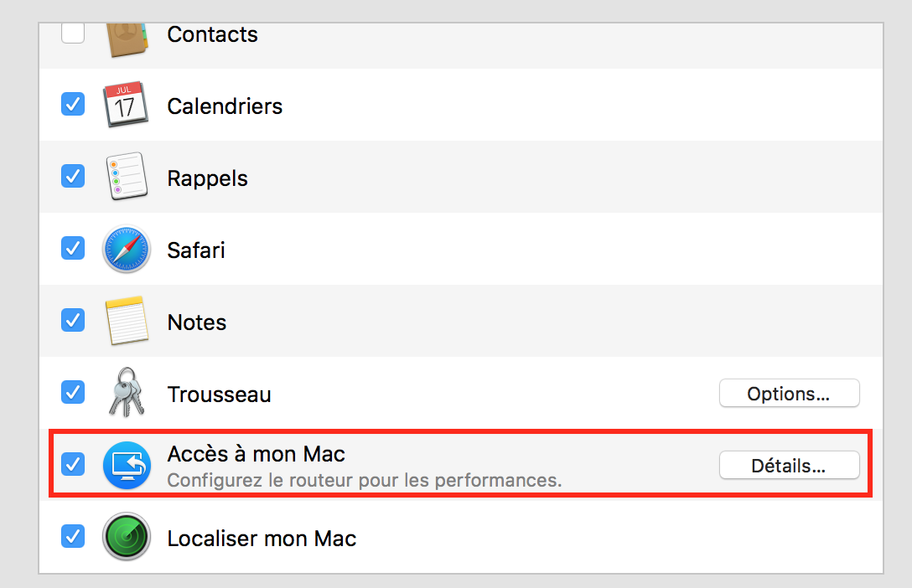912x588 pixels.
Task: Toggle the Safari sync checkbox
Action: 73,249
